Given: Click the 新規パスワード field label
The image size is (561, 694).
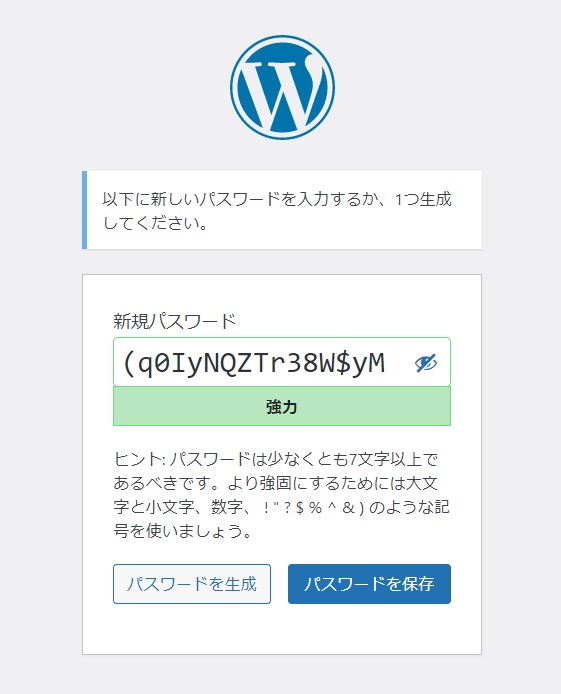Looking at the screenshot, I should click(x=175, y=321).
